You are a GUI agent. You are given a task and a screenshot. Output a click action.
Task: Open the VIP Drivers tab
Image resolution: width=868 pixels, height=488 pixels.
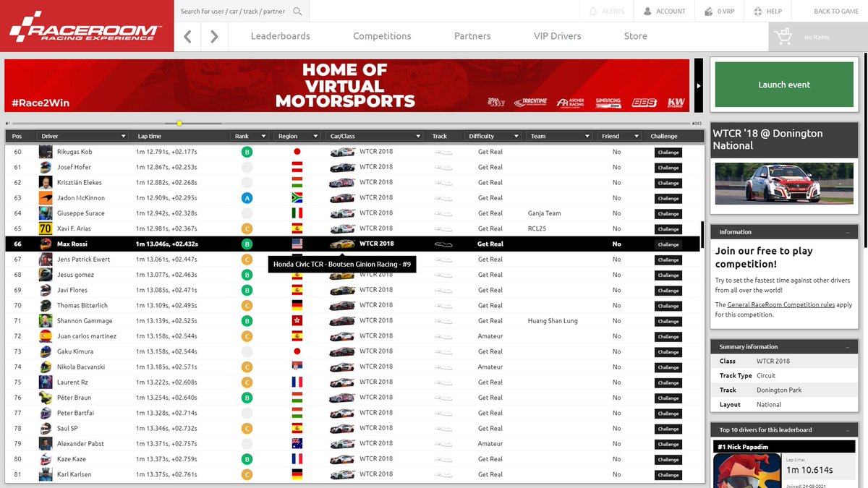coord(557,36)
